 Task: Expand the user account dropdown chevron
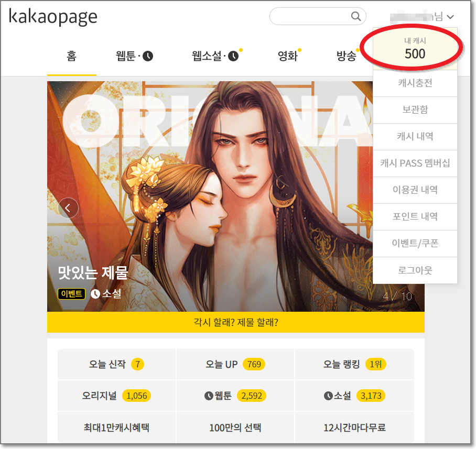click(x=450, y=17)
